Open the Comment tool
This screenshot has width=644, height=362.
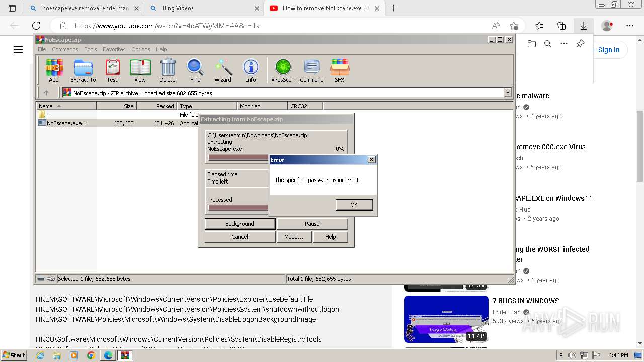click(x=311, y=71)
